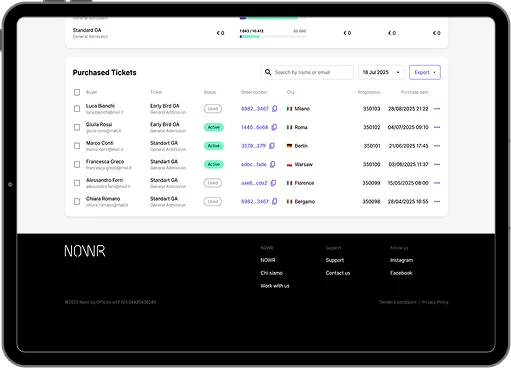Click Italy flag next to Milano
The width and height of the screenshot is (511, 368).
[289, 109]
